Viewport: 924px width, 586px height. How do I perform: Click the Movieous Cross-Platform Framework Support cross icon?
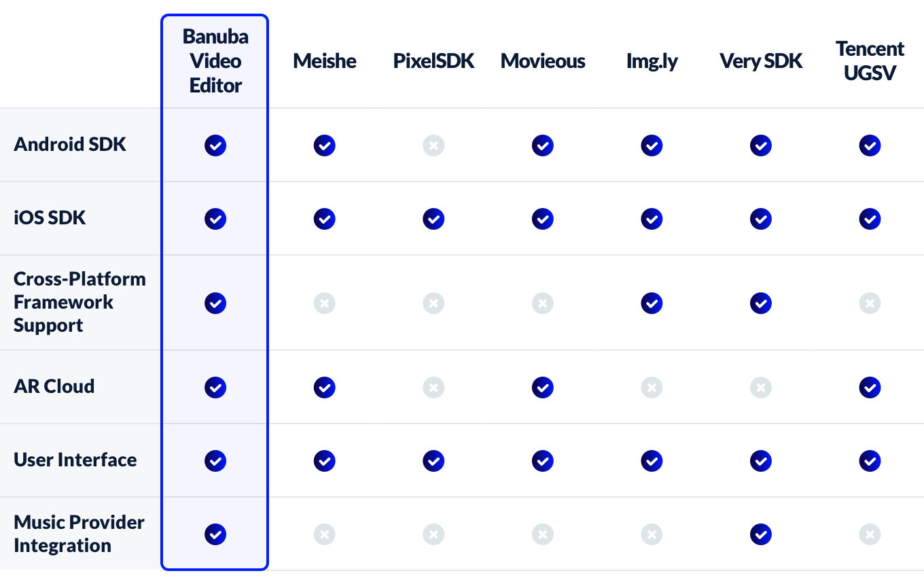[x=542, y=303]
